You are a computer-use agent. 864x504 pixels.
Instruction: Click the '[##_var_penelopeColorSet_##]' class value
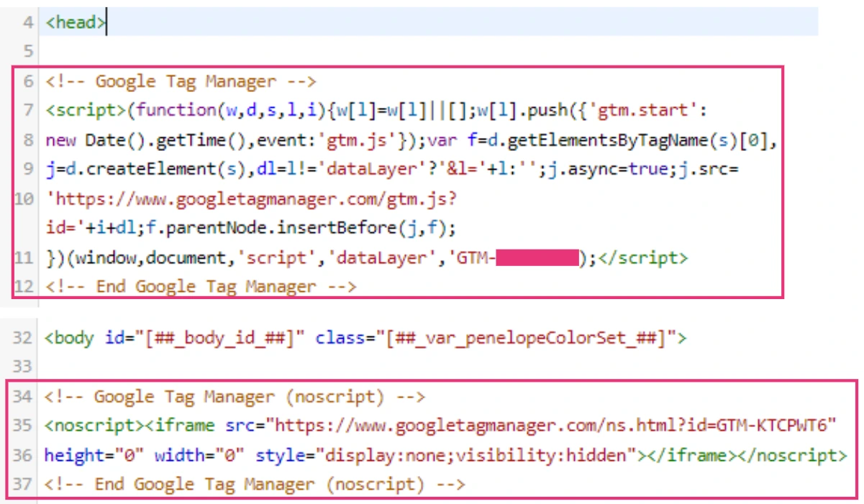(527, 337)
